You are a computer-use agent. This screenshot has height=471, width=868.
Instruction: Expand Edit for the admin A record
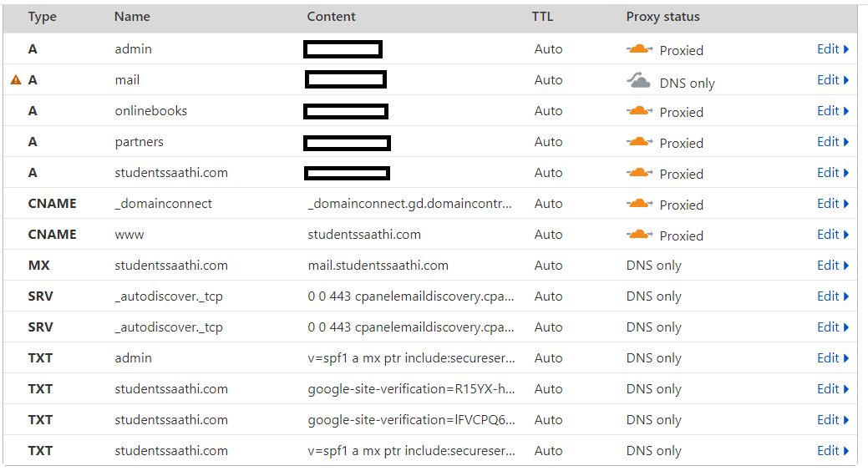pos(832,49)
